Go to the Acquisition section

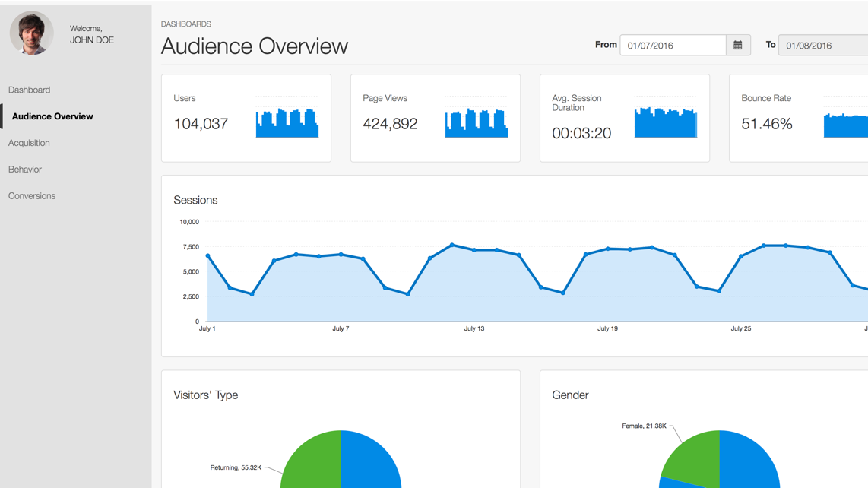(29, 143)
